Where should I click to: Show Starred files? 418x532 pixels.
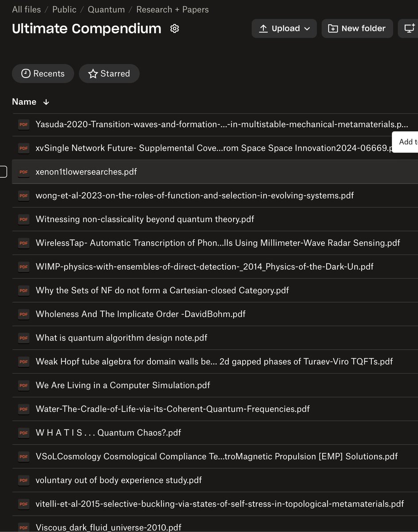coord(109,74)
